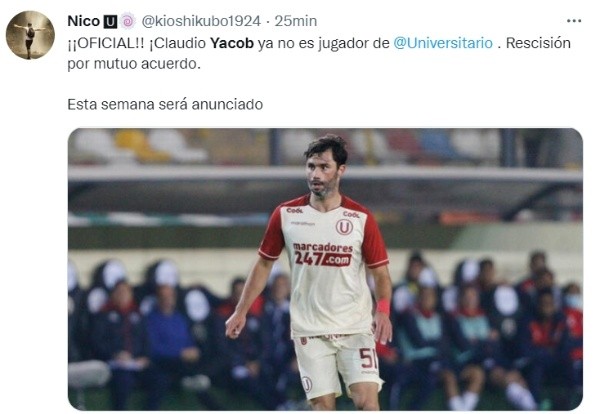Screen dimensions: 600x414
Task: Open the three-dot more options menu
Action: pyautogui.click(x=574, y=21)
